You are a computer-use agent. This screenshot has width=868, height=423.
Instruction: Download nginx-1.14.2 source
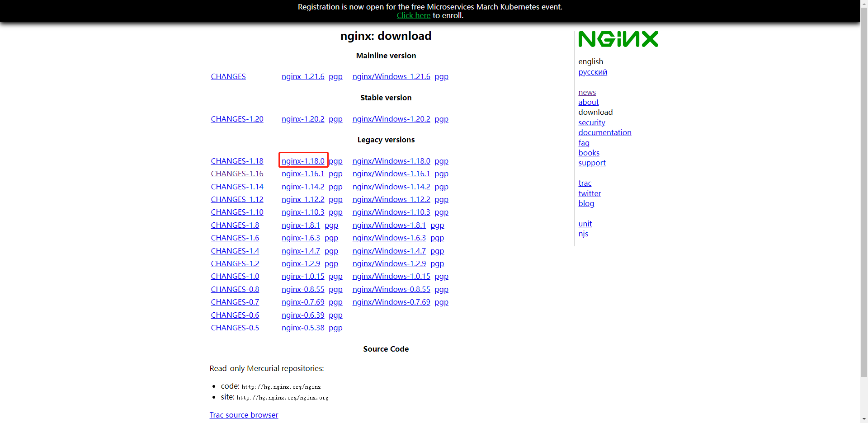303,187
